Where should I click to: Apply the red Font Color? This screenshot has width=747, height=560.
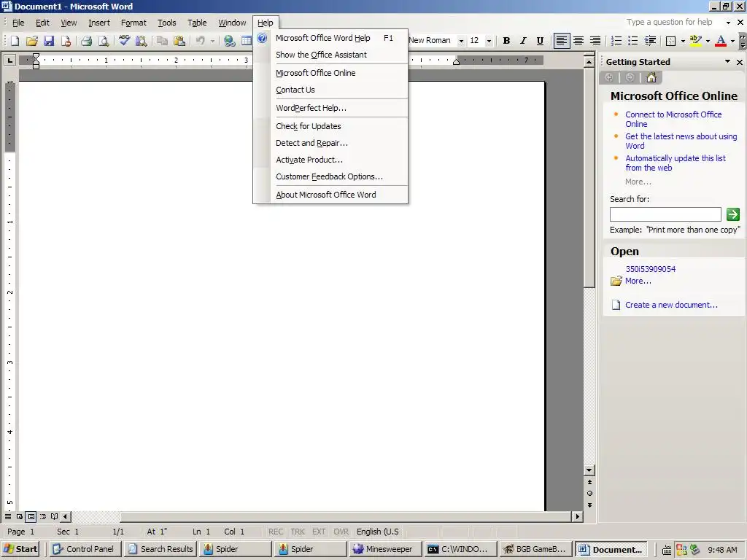(721, 41)
